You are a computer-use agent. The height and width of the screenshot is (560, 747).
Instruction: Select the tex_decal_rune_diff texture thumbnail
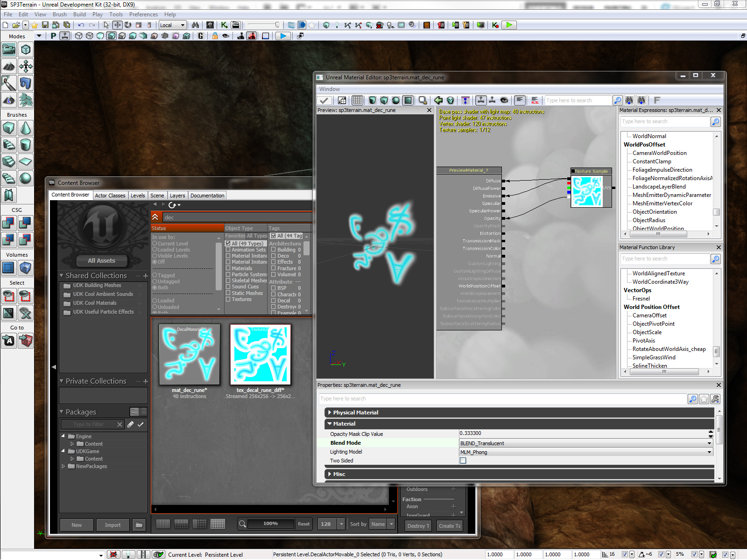[x=261, y=355]
